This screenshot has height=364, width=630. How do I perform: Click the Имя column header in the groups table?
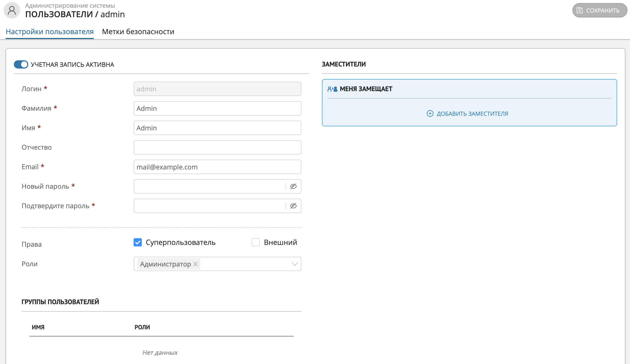pos(38,327)
